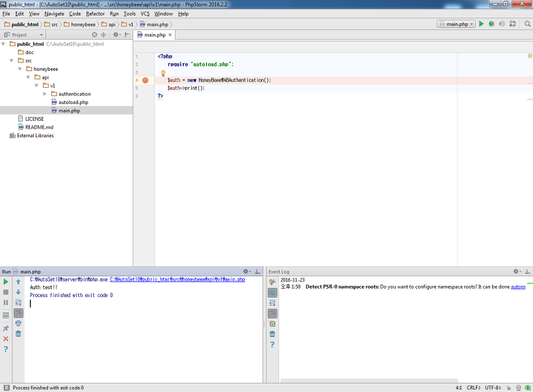Start debugging with the green bug icon

[x=491, y=24]
